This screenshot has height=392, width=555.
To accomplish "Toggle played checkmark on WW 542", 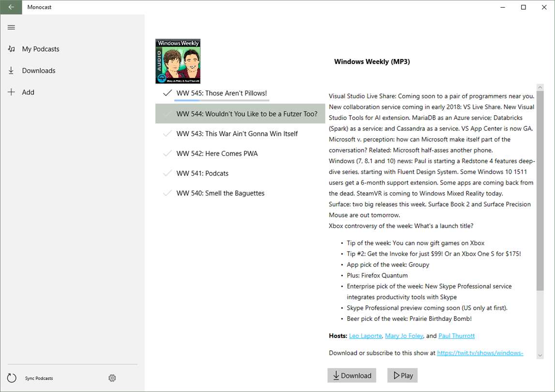I will click(167, 153).
